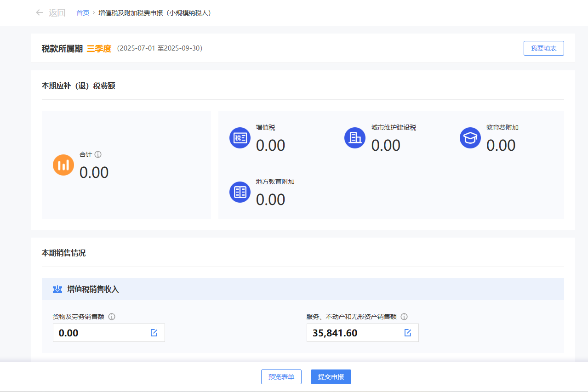Click the back arrow icon
The image size is (588, 392).
click(40, 13)
